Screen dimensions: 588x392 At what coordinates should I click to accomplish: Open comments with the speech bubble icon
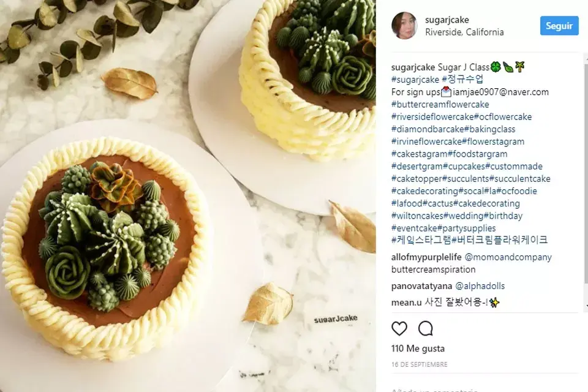coord(426,328)
